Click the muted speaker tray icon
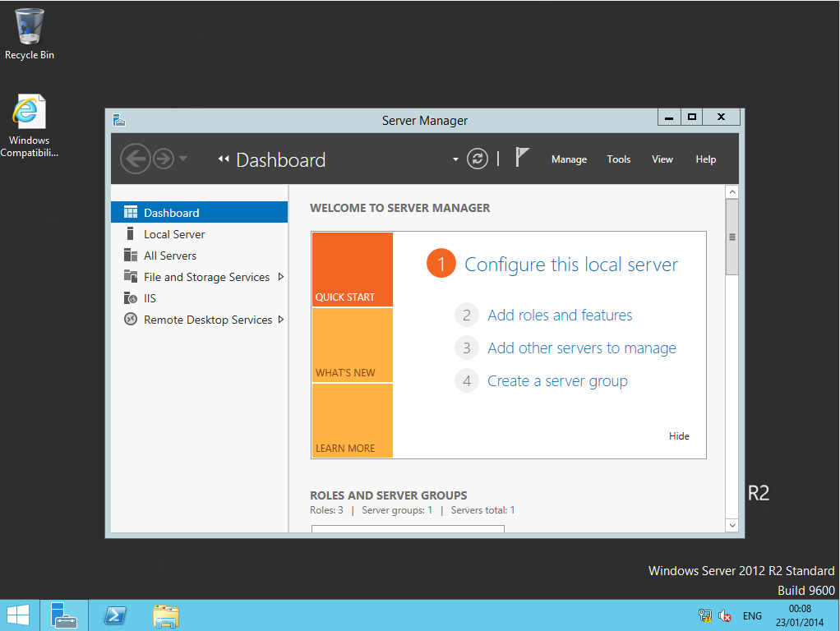 coord(725,615)
